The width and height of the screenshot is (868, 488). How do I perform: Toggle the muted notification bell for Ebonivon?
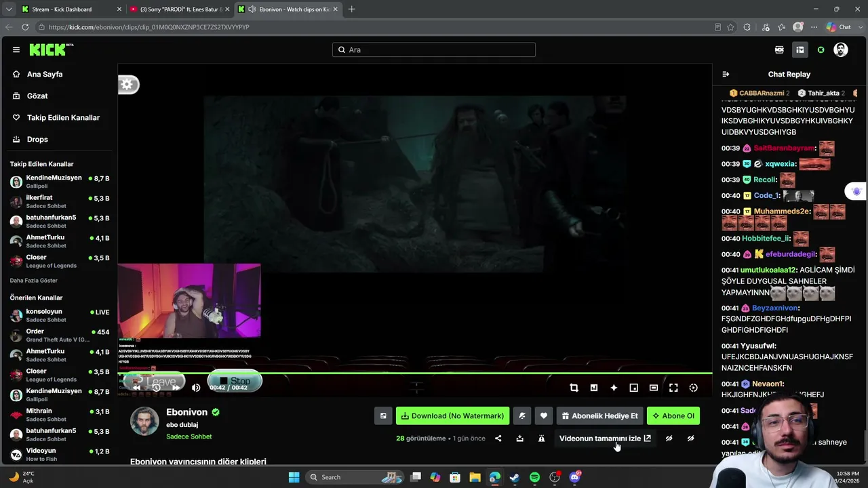point(522,415)
